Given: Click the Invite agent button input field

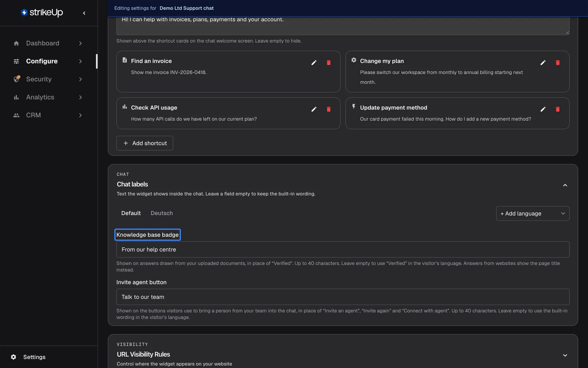Looking at the screenshot, I should 343,297.
